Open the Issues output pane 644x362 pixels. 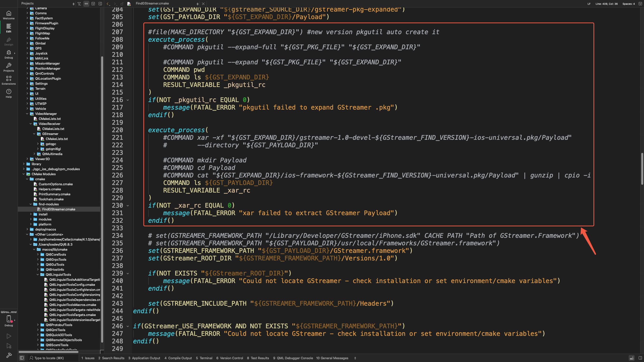pyautogui.click(x=88, y=358)
